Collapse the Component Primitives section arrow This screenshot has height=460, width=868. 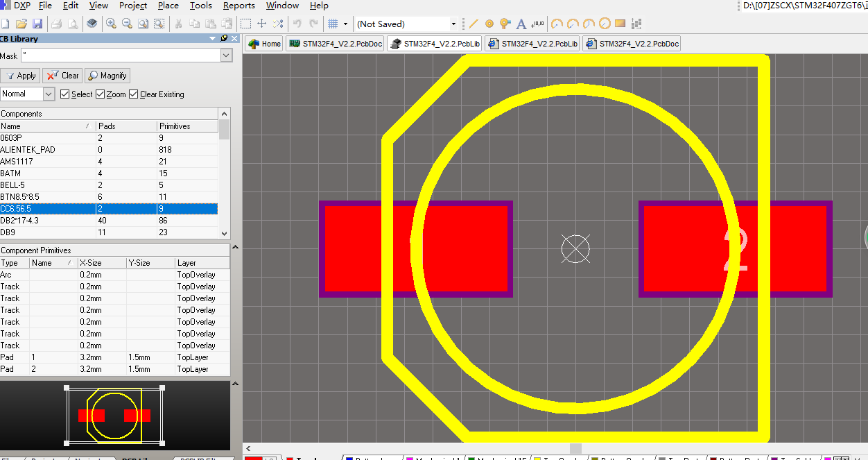(234, 248)
